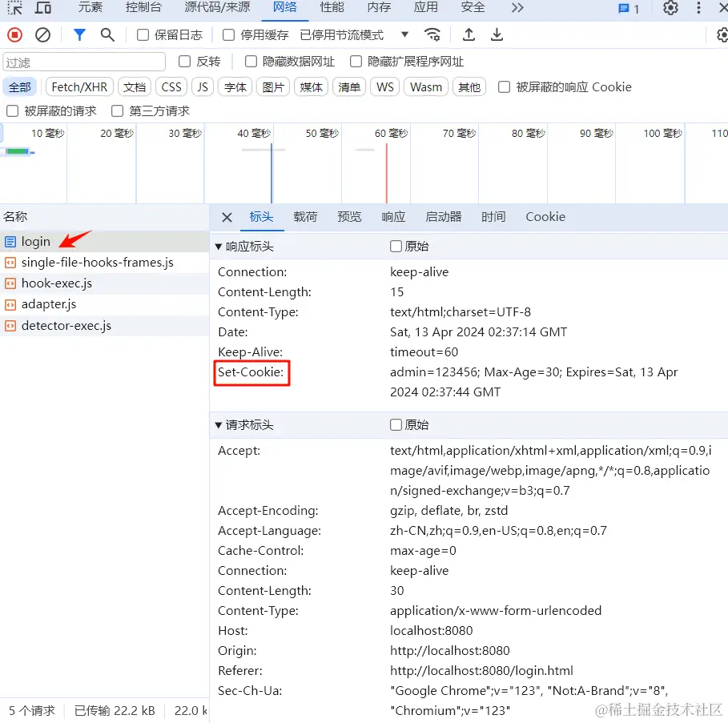Image resolution: width=728 pixels, height=723 pixels.
Task: Switch to 控制台 panel
Action: 143,7
